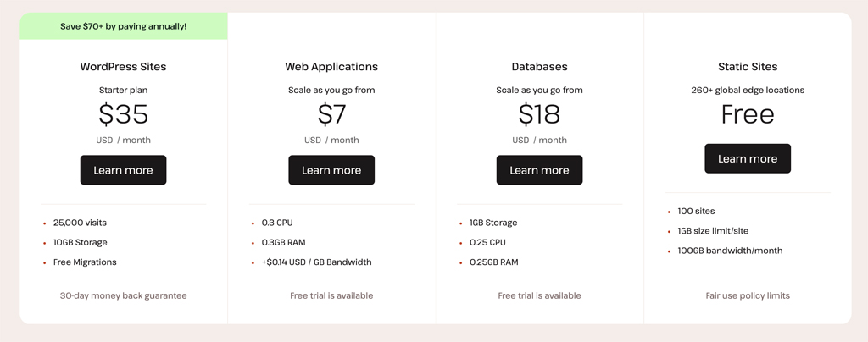Select the $7 web application price

pos(331,114)
